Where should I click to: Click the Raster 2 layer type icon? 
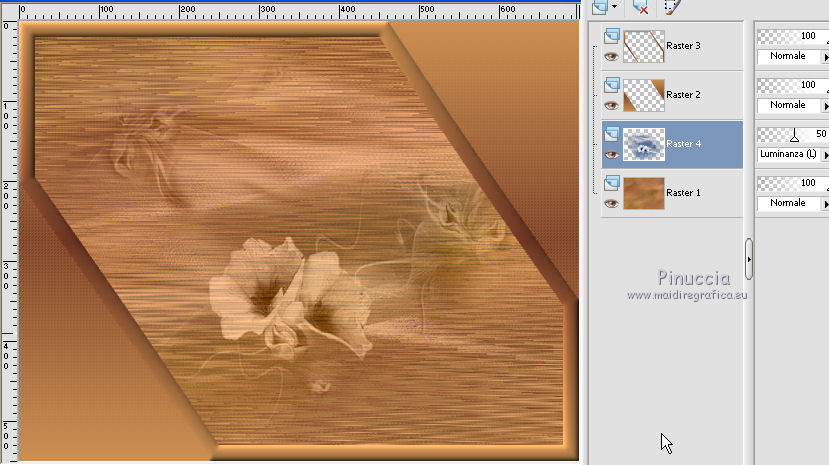611,85
